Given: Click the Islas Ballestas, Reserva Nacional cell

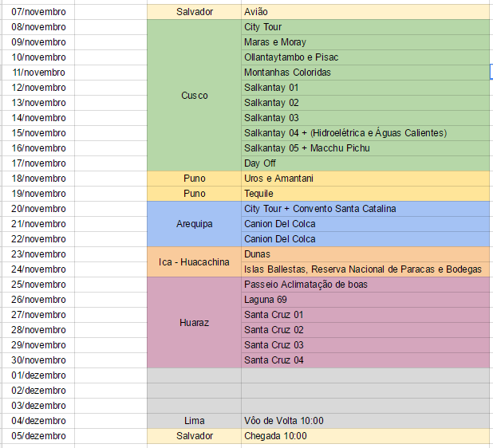Looking at the screenshot, I should coord(365,269).
